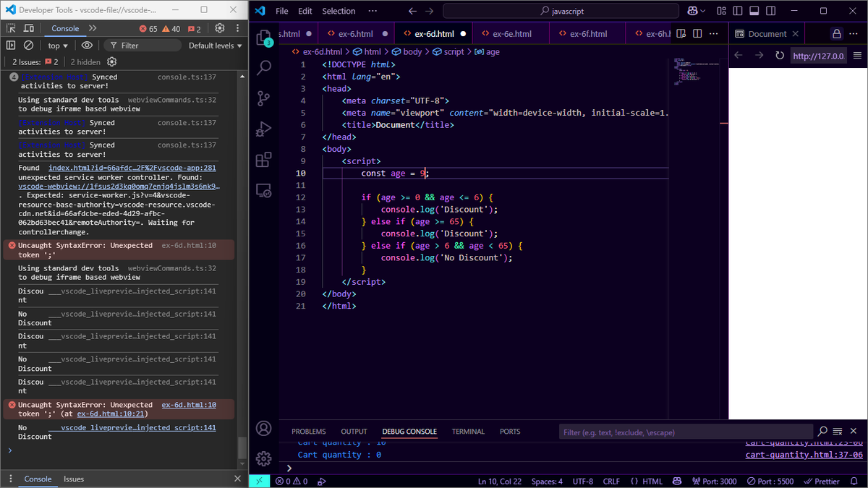Toggle device toolbar in Developer Tools
This screenshot has width=868, height=488.
(x=29, y=28)
